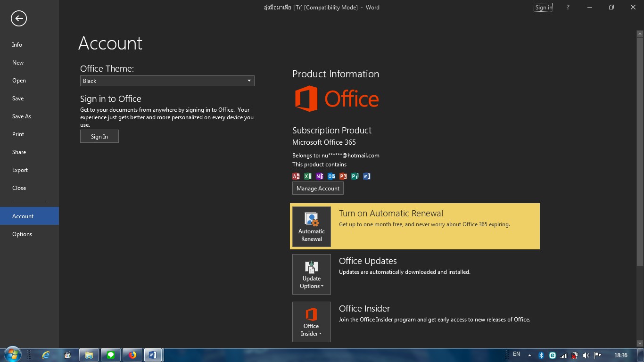Screen dimensions: 644x362
Task: Open LINE app from taskbar
Action: [111, 355]
